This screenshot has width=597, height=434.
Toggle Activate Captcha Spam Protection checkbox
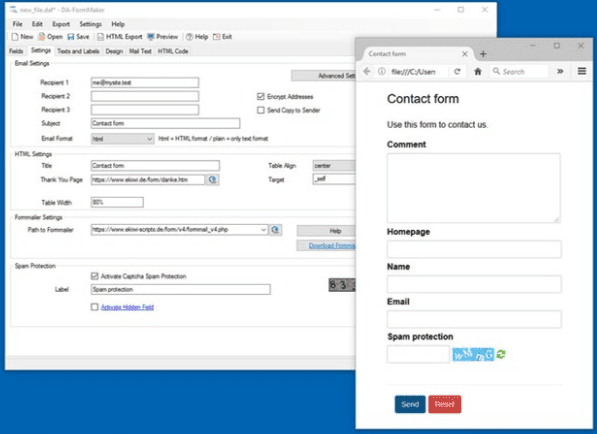94,276
